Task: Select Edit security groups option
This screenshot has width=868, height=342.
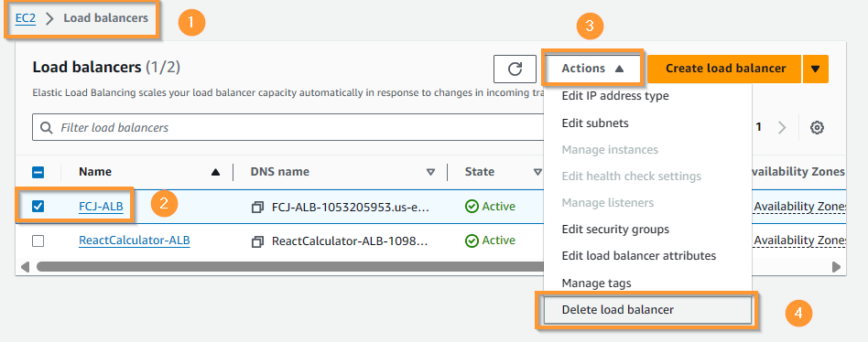Action: (x=615, y=230)
